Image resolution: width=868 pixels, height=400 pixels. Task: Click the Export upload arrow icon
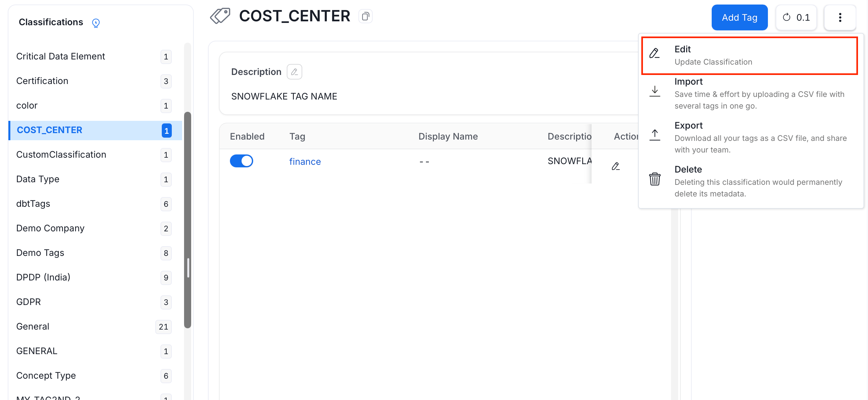click(x=655, y=135)
